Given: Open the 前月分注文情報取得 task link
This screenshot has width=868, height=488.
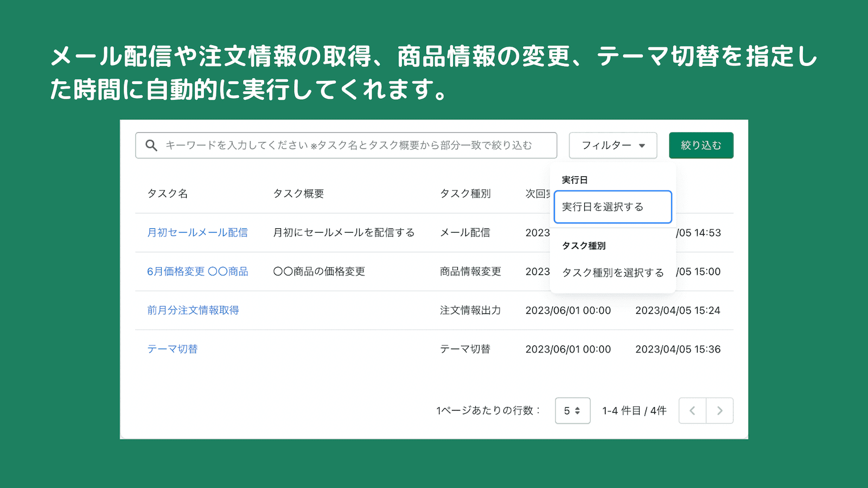Looking at the screenshot, I should (x=193, y=310).
